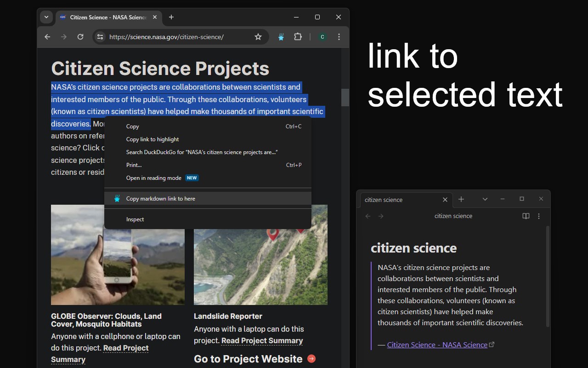
Task: Toggle reading view book icon
Action: [x=526, y=216]
